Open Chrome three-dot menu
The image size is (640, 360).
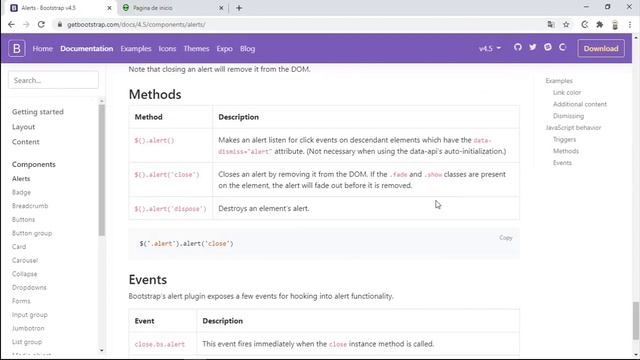630,24
